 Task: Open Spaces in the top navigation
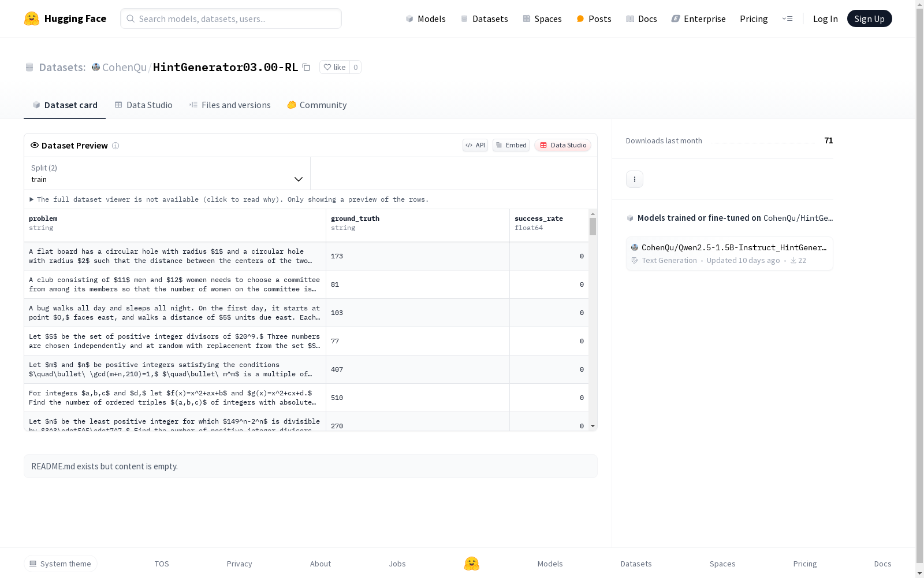point(542,18)
